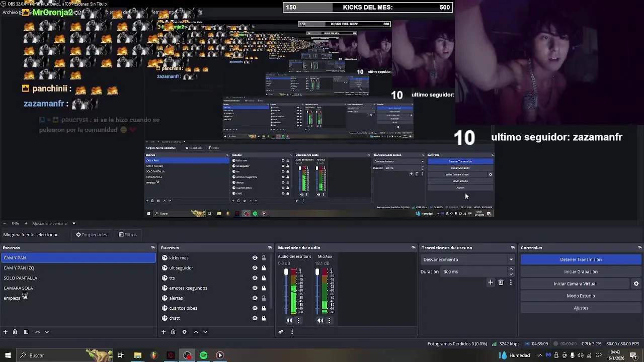Open virtual camera settings gear
This screenshot has width=644, height=362.
636,284
